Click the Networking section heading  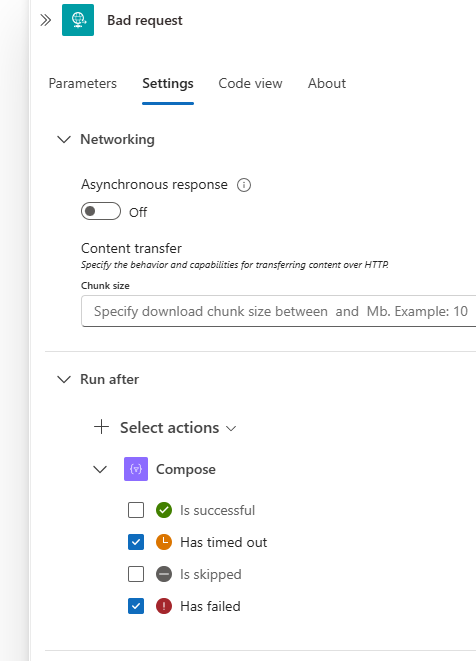coord(117,139)
